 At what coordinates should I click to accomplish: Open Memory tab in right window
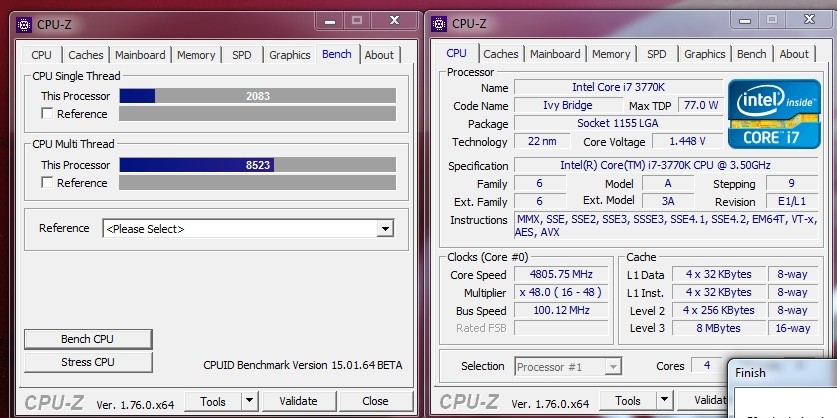point(611,54)
